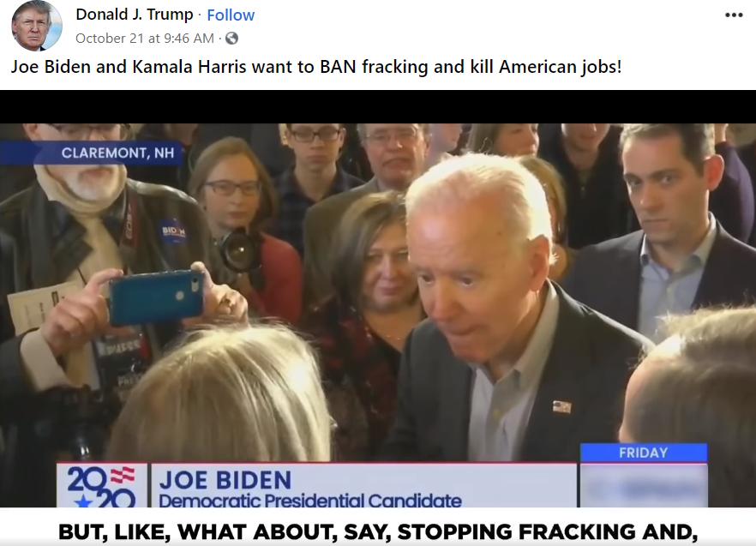This screenshot has width=756, height=546.
Task: Open the post's three-dot options menu
Action: pyautogui.click(x=734, y=15)
